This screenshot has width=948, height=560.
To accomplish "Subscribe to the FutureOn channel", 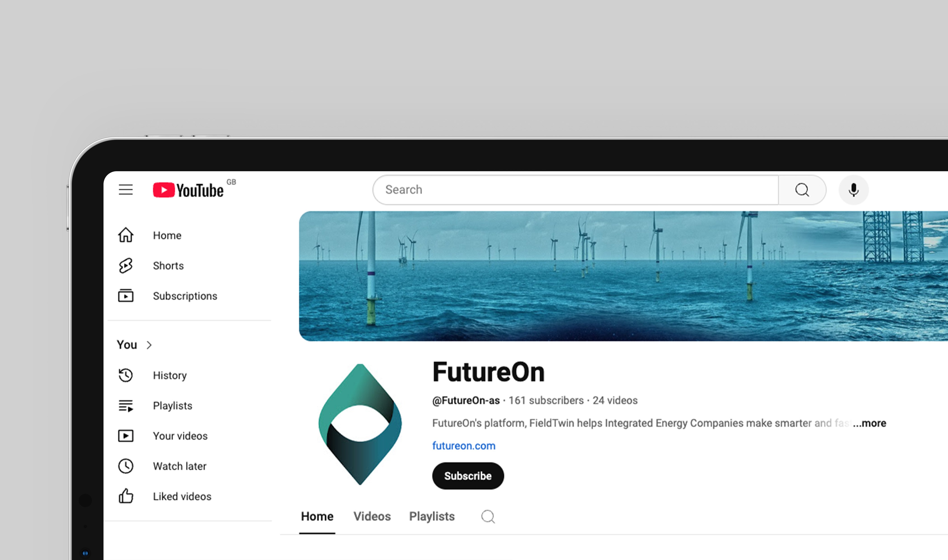I will (x=468, y=476).
